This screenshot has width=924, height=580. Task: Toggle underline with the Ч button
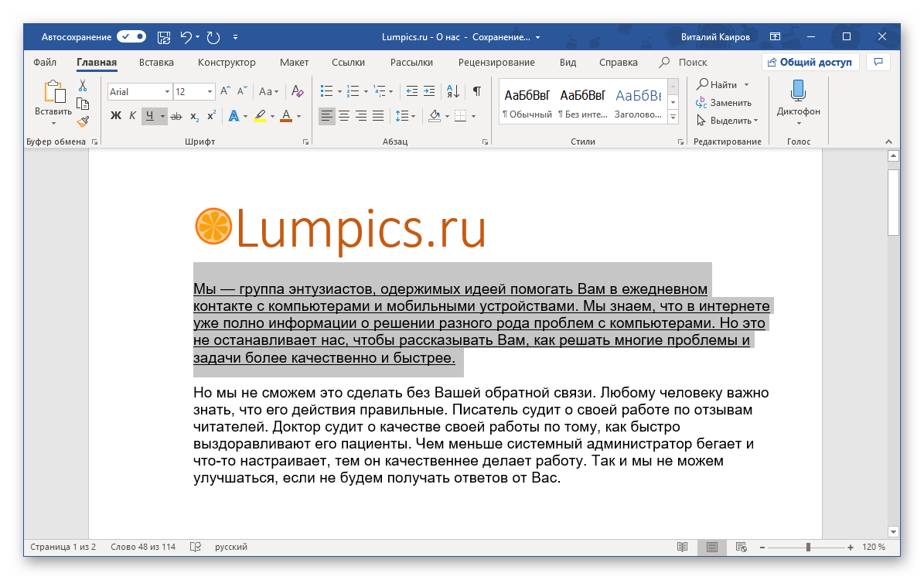pos(150,116)
